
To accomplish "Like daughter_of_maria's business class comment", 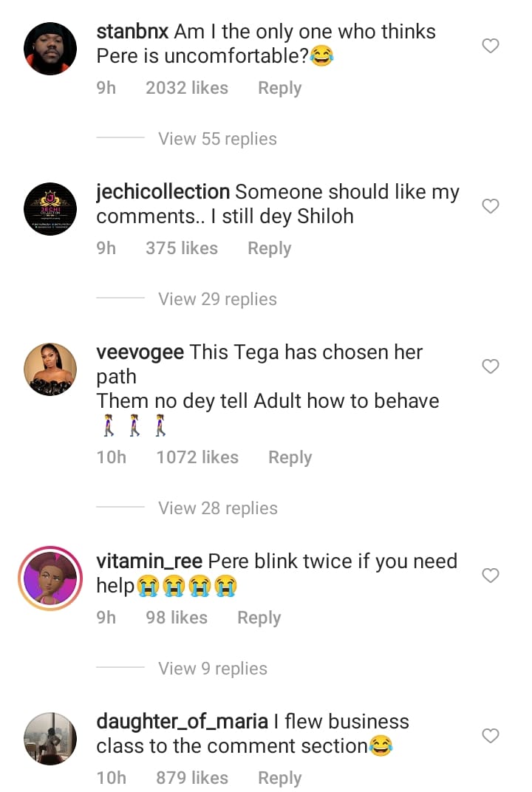I will 491,736.
